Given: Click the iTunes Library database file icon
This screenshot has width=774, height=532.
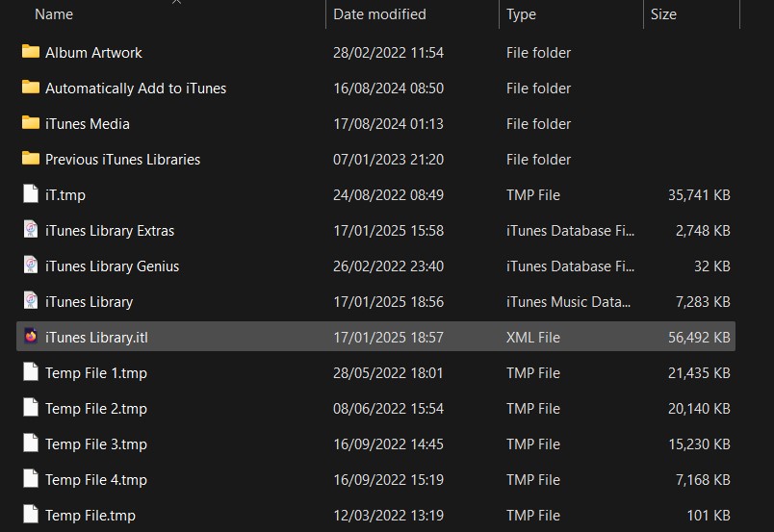Looking at the screenshot, I should coord(31,300).
